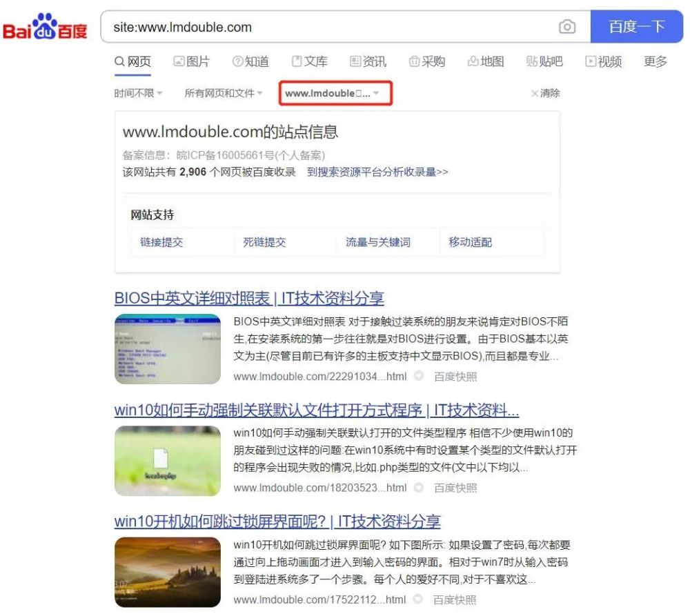The width and height of the screenshot is (690, 616).
Task: Open the 更多 menu
Action: [x=655, y=61]
